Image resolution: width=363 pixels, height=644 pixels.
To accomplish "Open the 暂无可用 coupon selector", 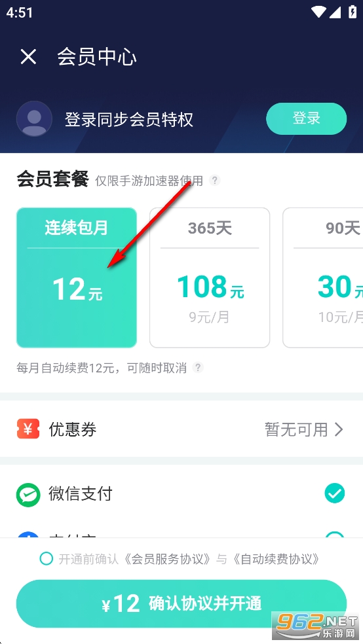I will point(304,429).
